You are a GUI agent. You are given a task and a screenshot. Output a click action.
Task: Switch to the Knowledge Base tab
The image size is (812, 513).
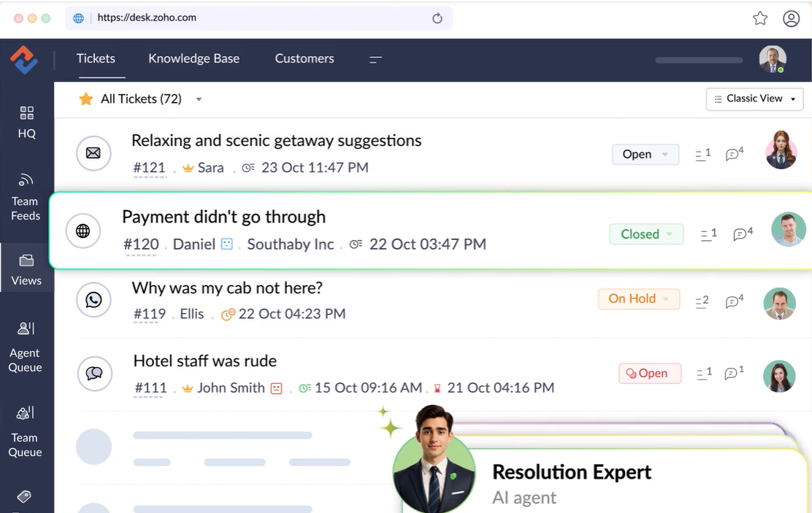tap(194, 59)
